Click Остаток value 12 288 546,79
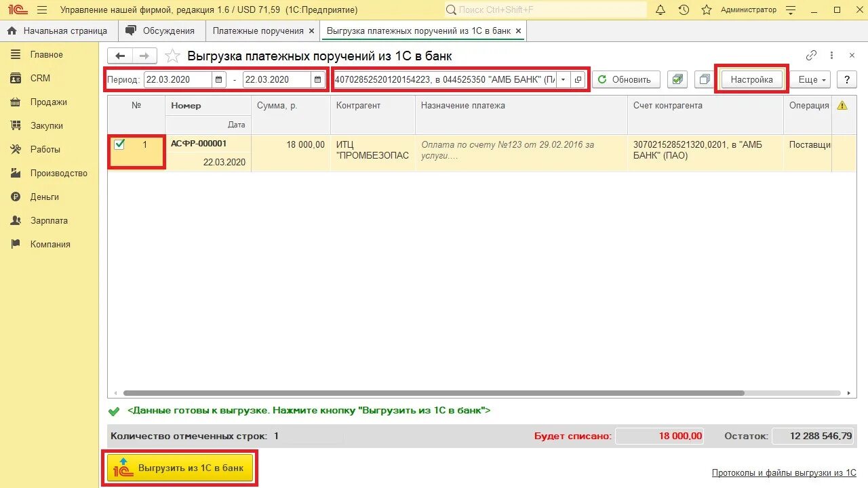Viewport: 868px width, 488px height. pyautogui.click(x=814, y=436)
